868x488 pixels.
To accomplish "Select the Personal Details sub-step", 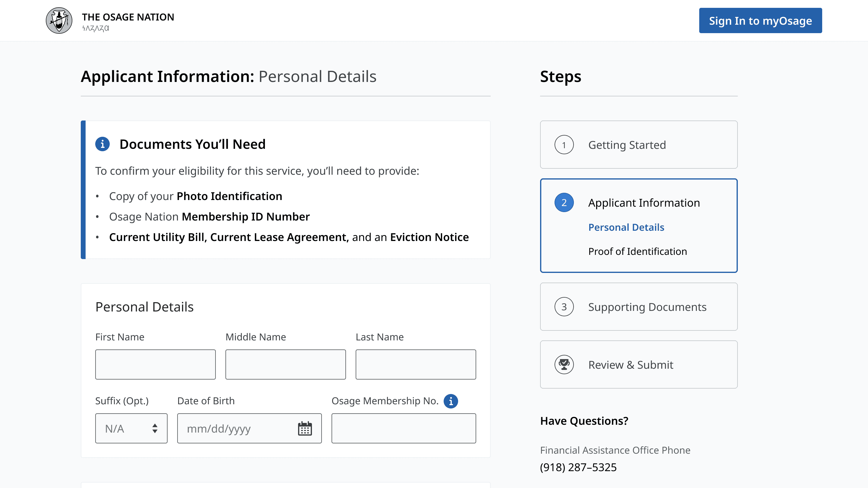I will (626, 227).
